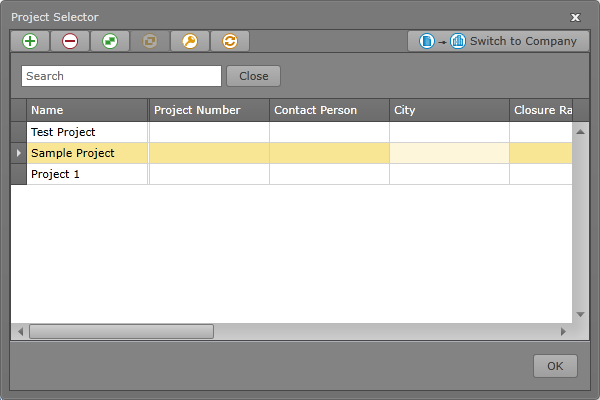600x400 pixels.
Task: Sort by Contact Person column header
Action: [x=329, y=110]
